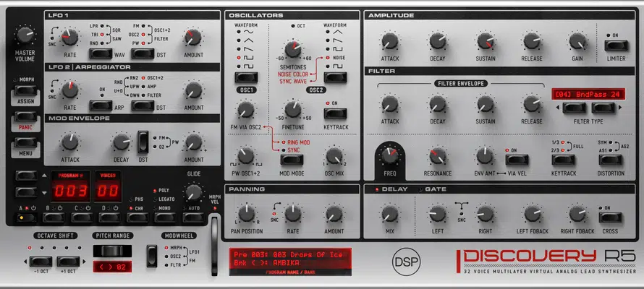Shift up with +1 OCT button
644x289 pixels.
[x=69, y=262]
